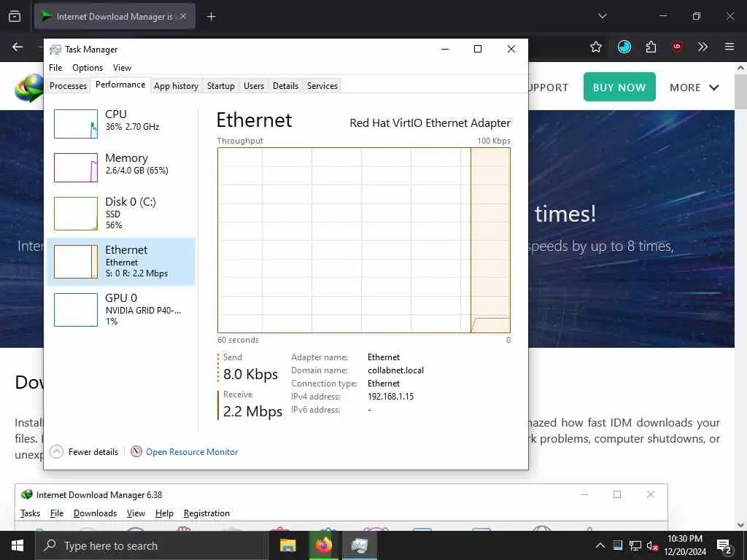Open the Services tab
This screenshot has height=560, width=747.
click(x=322, y=86)
